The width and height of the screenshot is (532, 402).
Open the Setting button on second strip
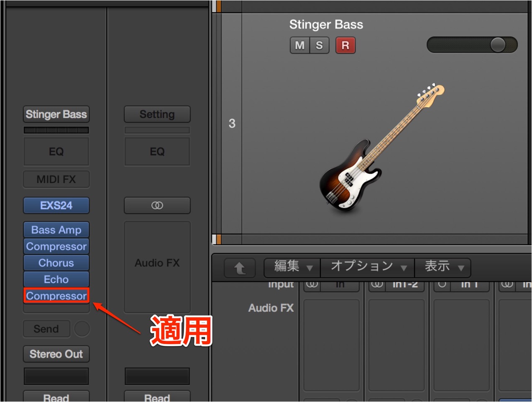tap(157, 114)
